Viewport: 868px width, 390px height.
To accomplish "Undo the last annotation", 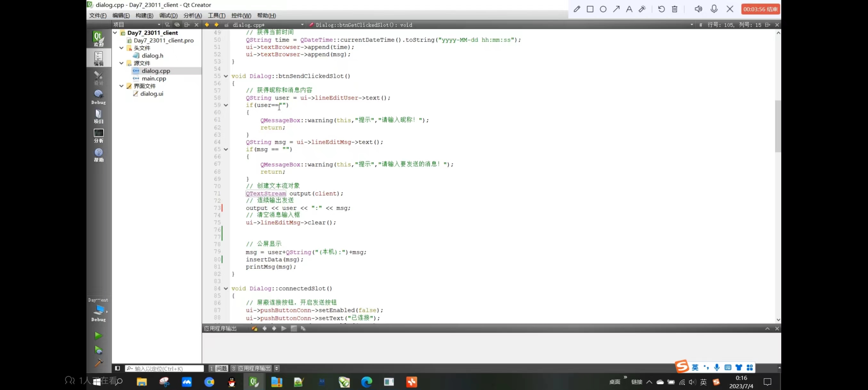I will click(x=661, y=9).
